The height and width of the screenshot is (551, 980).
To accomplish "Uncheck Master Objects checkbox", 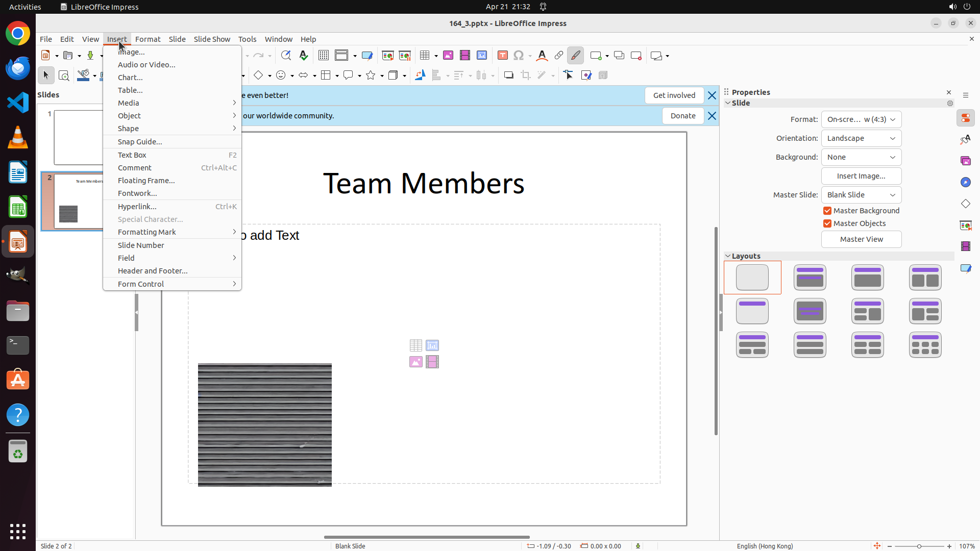I will click(x=827, y=223).
